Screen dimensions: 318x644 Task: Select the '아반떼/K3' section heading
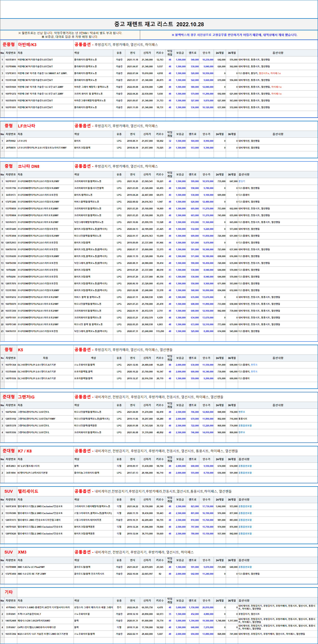pos(27,45)
